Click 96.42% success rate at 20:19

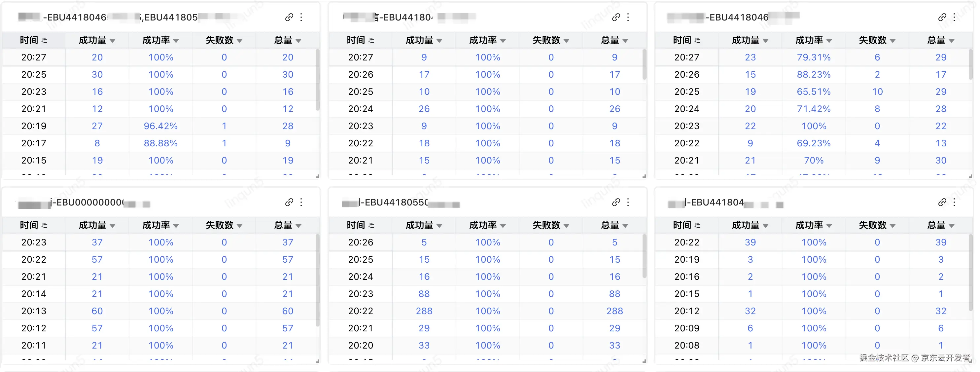point(160,126)
